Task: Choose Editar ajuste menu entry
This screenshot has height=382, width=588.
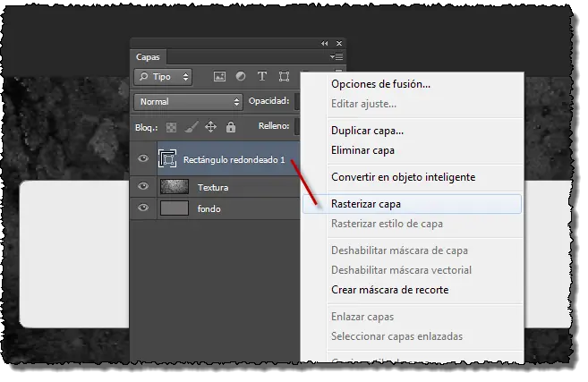Action: pos(363,104)
